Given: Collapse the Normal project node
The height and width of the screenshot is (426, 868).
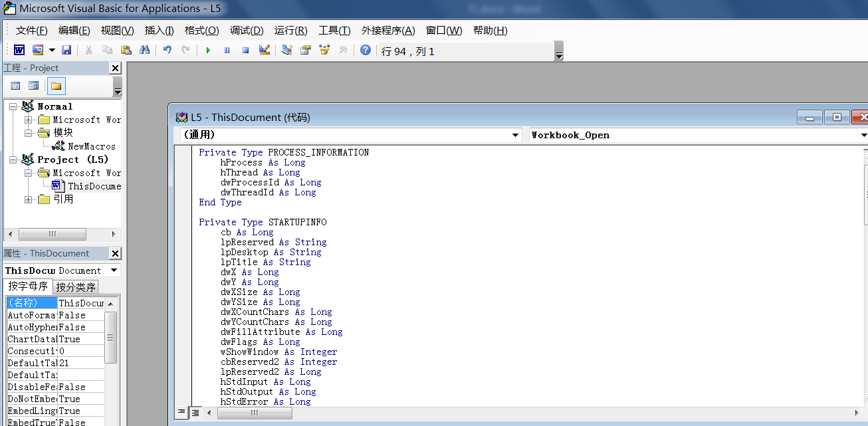Looking at the screenshot, I should (13, 106).
